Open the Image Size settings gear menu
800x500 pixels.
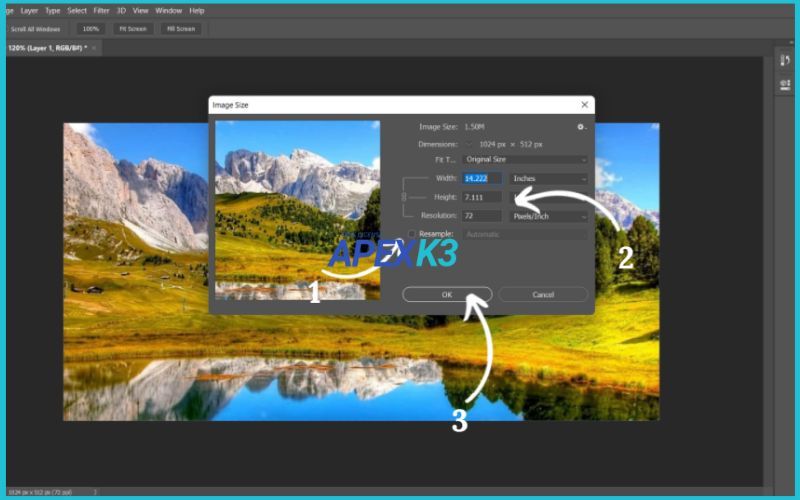point(580,127)
